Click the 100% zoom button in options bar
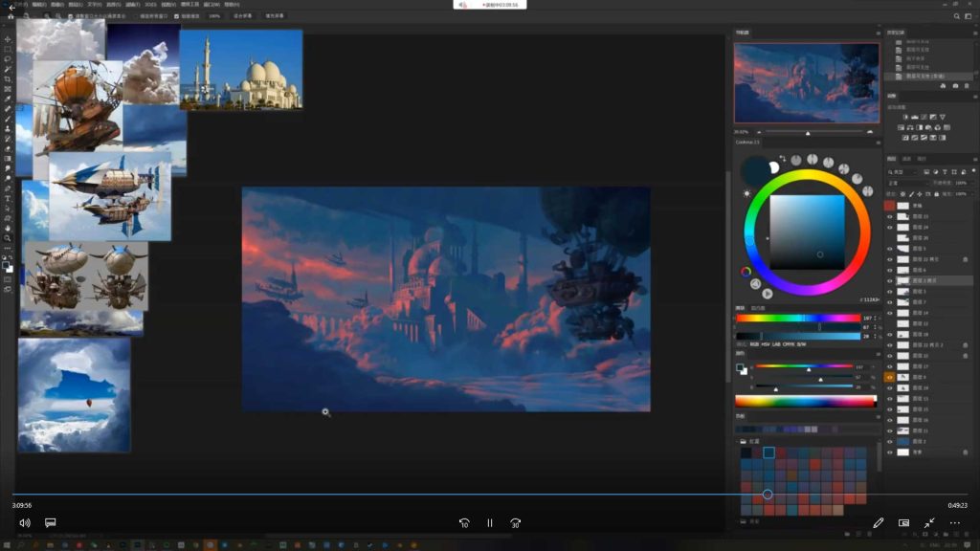Screen dimensions: 980x551 (214, 16)
